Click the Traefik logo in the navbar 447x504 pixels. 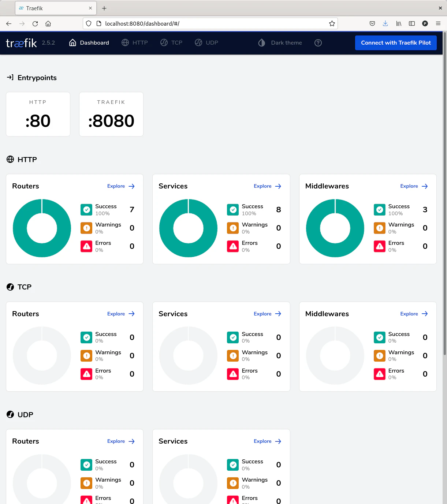[21, 43]
